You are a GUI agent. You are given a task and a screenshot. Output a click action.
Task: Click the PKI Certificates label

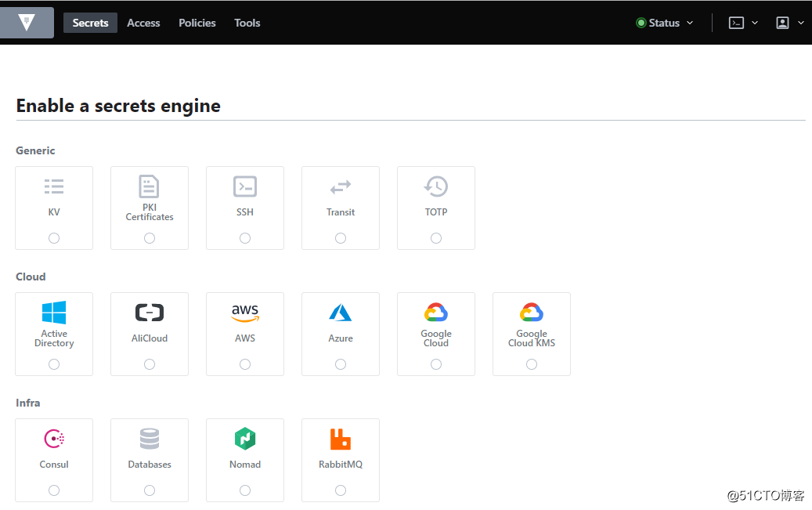(x=149, y=212)
